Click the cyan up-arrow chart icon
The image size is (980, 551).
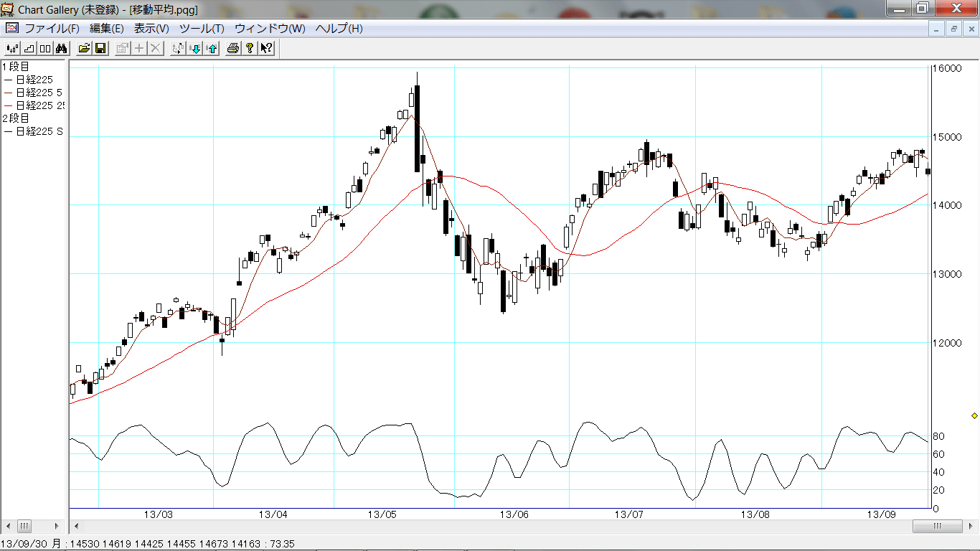[211, 49]
